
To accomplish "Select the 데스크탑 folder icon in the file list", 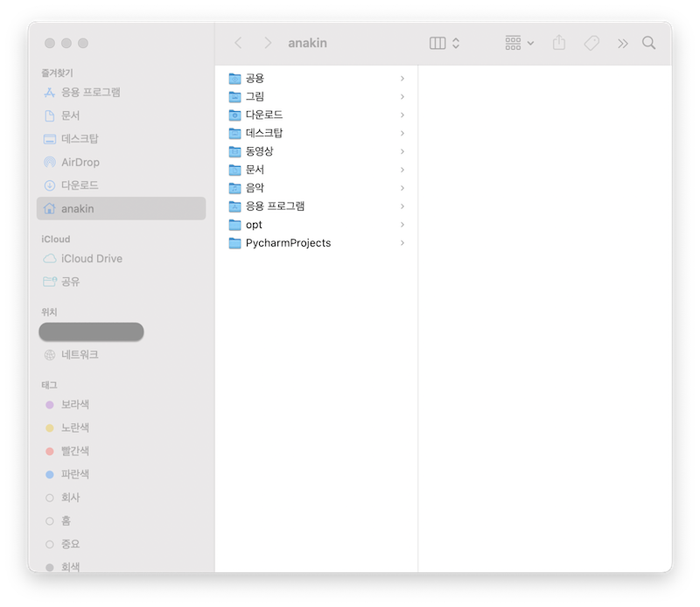I will click(234, 134).
